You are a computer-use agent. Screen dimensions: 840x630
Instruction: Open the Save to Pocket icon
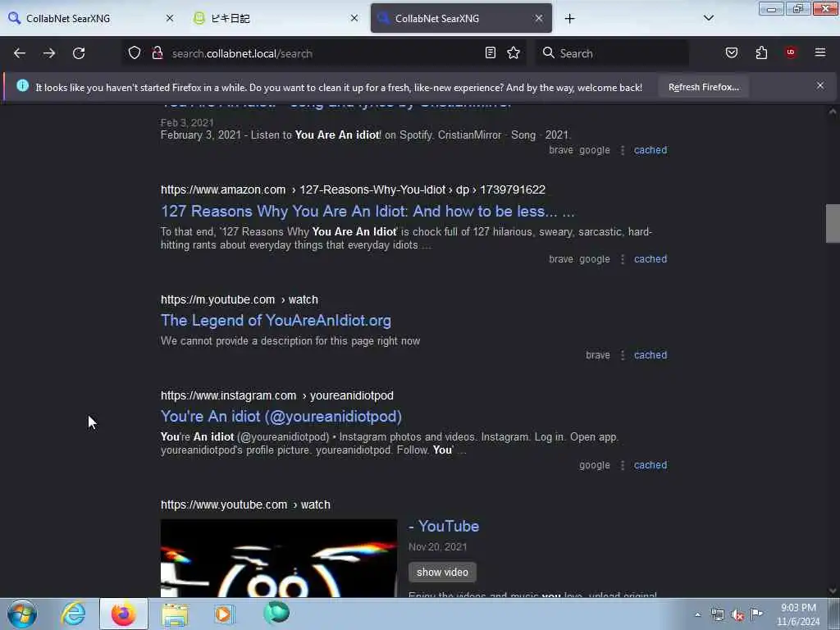732,52
